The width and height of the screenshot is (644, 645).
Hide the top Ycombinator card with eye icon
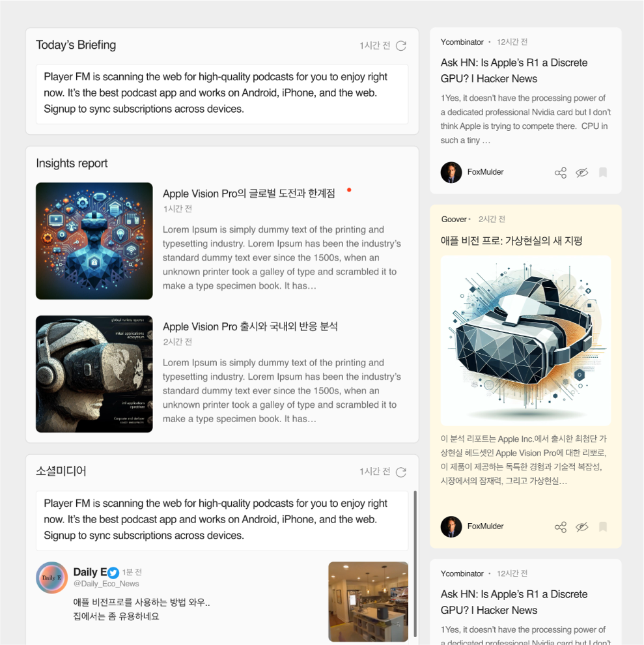click(x=582, y=173)
